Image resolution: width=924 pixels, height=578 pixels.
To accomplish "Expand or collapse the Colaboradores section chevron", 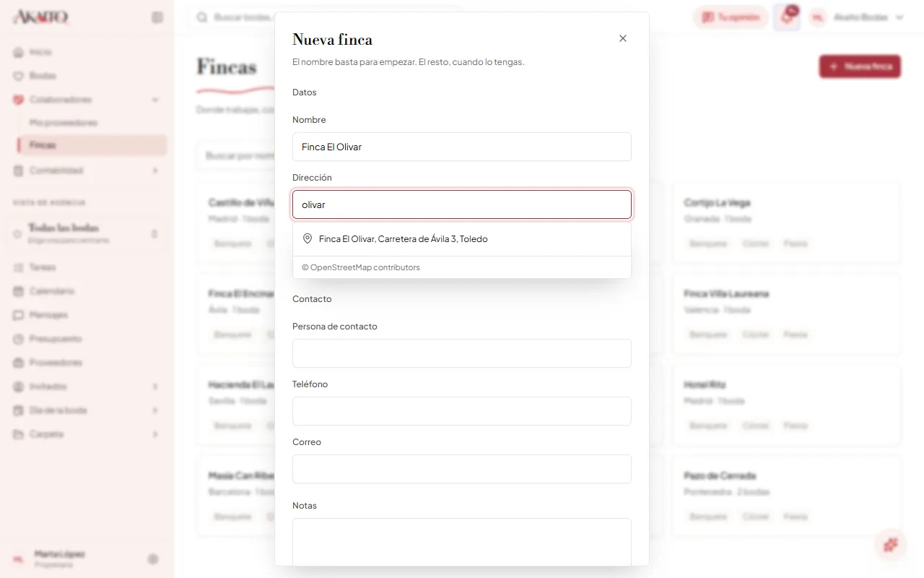I will tap(155, 100).
